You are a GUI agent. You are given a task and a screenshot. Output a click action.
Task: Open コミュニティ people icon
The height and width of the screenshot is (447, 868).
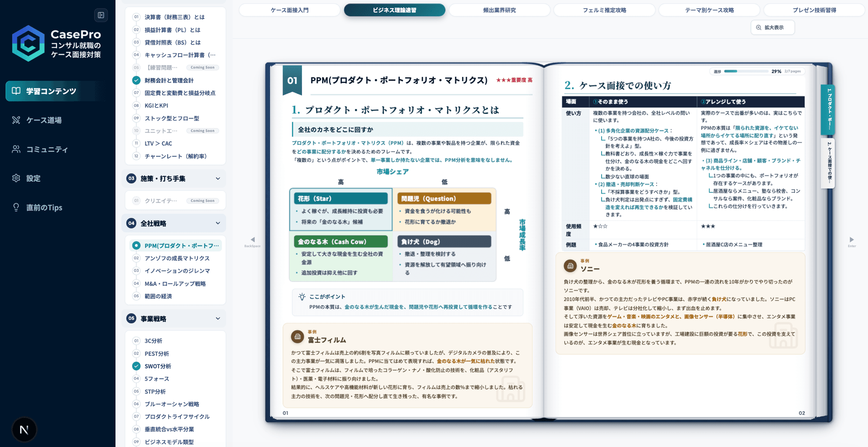[x=16, y=149]
